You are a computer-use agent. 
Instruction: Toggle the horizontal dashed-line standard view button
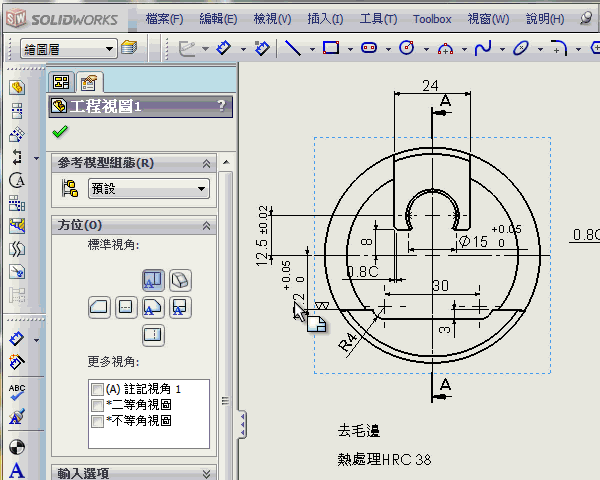point(126,307)
